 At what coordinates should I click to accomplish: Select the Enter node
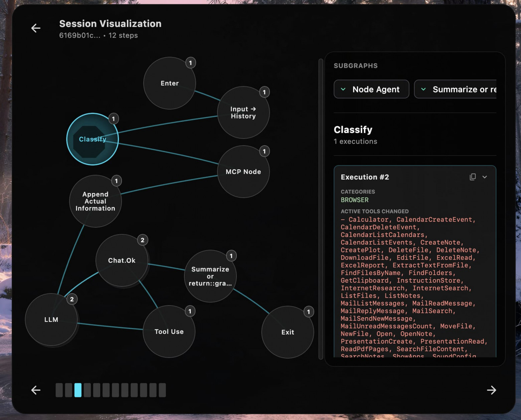coord(169,83)
